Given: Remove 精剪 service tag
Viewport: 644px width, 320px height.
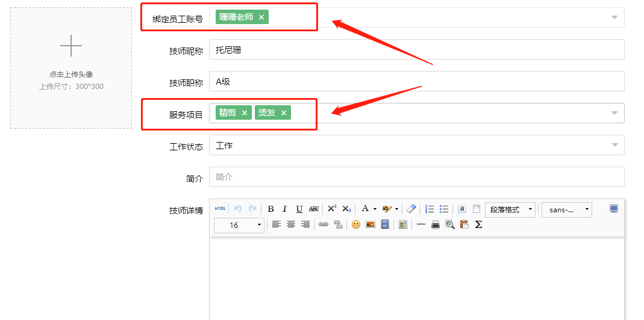Looking at the screenshot, I should coord(245,113).
